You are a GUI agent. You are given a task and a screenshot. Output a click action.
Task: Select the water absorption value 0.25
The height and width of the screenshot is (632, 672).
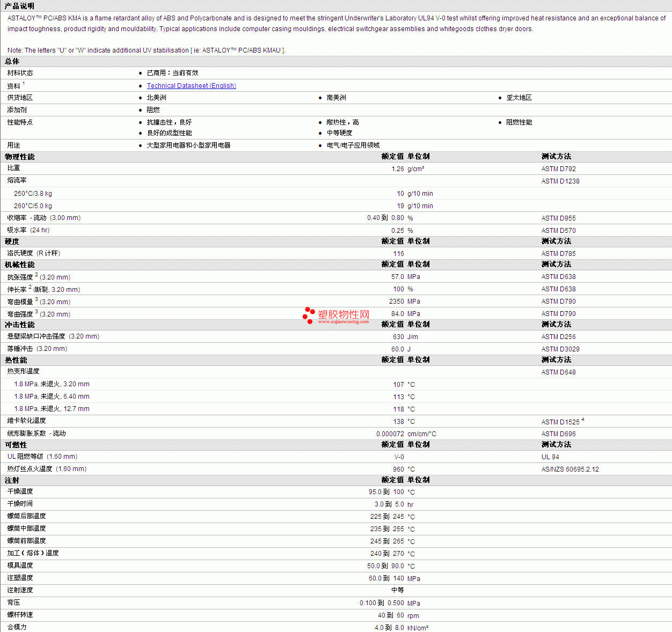point(398,231)
